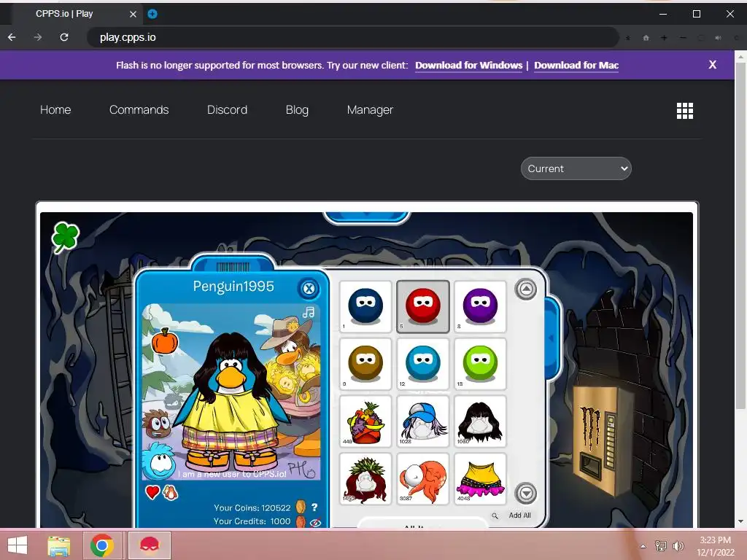Choose the light blue penguin color item 12
Screen dimensions: 747x560
coord(423,364)
